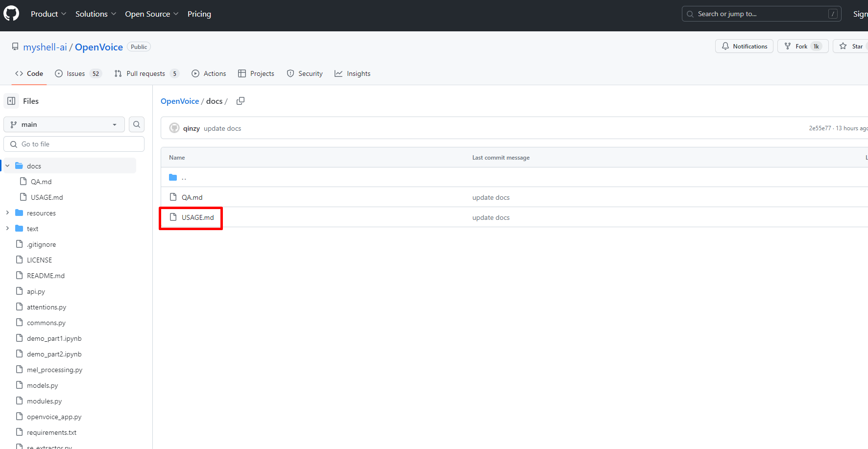Open LICENSE file in the sidebar
The height and width of the screenshot is (449, 868).
pos(39,260)
